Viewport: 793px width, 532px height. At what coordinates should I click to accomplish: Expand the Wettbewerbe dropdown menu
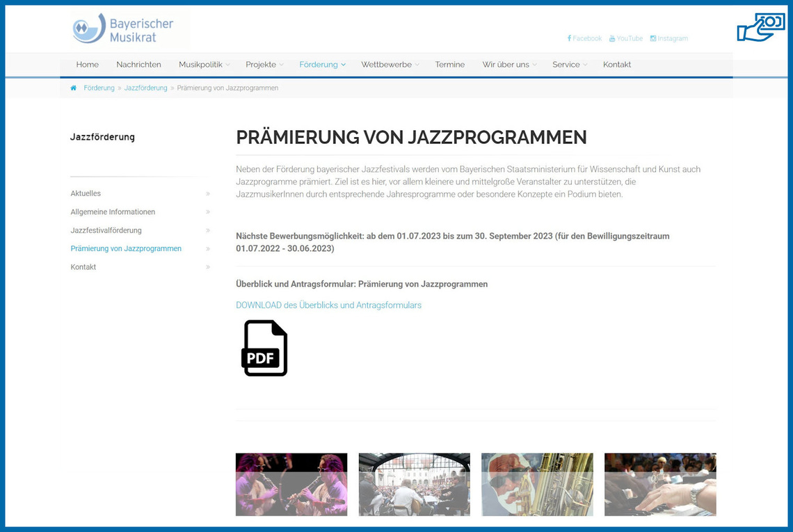coord(390,65)
